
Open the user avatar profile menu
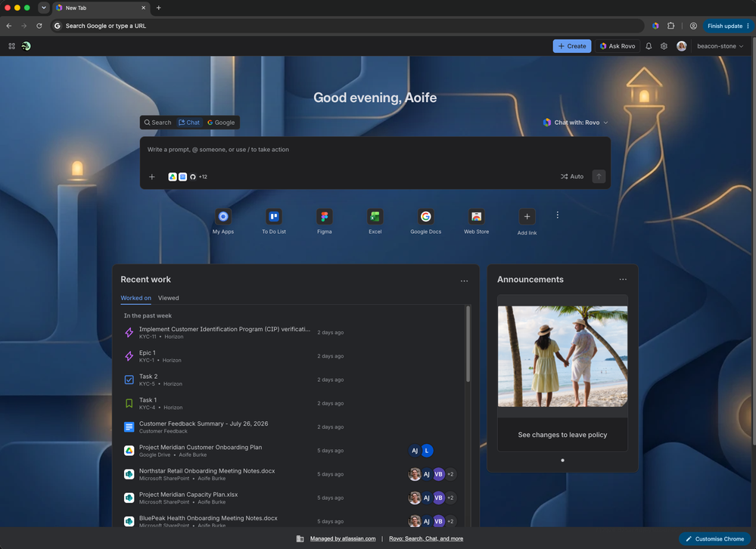coord(681,46)
